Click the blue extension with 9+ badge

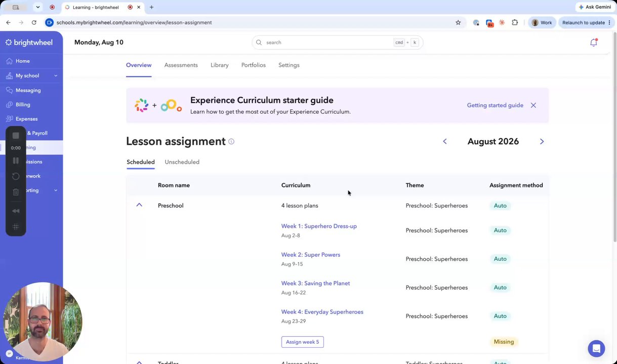click(x=489, y=23)
